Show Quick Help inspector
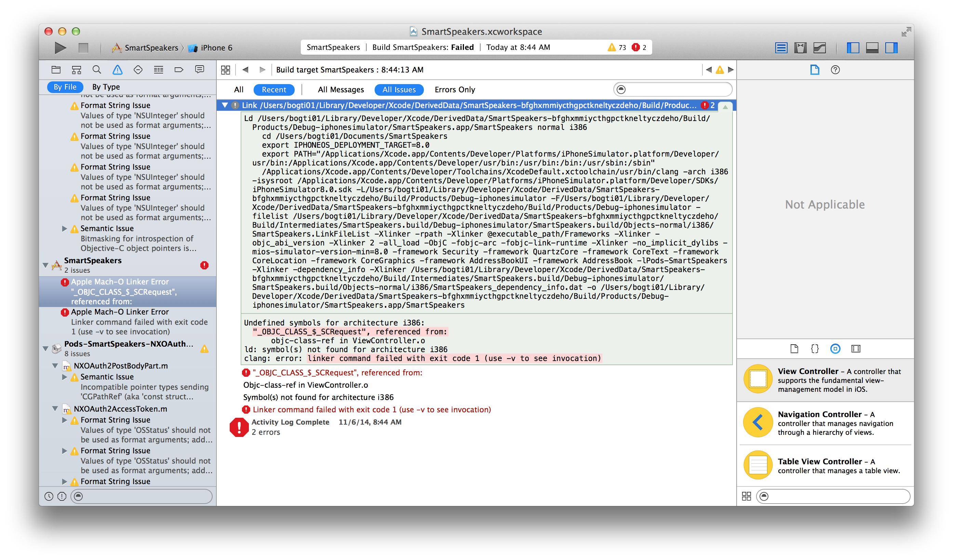 (835, 70)
